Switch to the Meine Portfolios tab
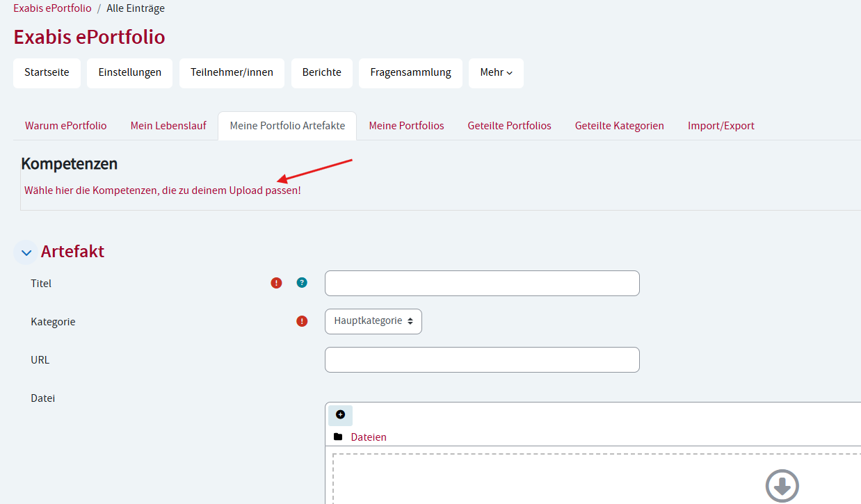 pos(406,126)
